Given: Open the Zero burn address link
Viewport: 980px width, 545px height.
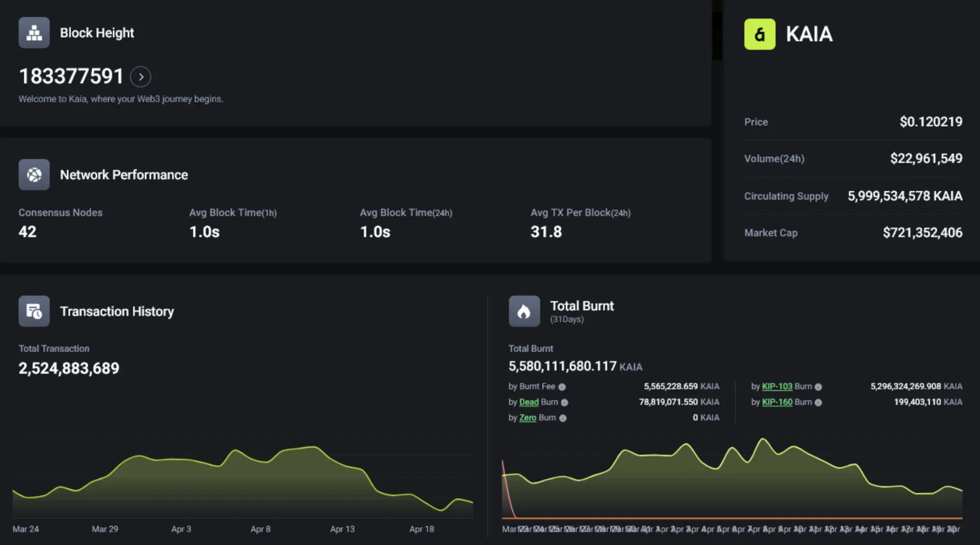Looking at the screenshot, I should point(527,418).
